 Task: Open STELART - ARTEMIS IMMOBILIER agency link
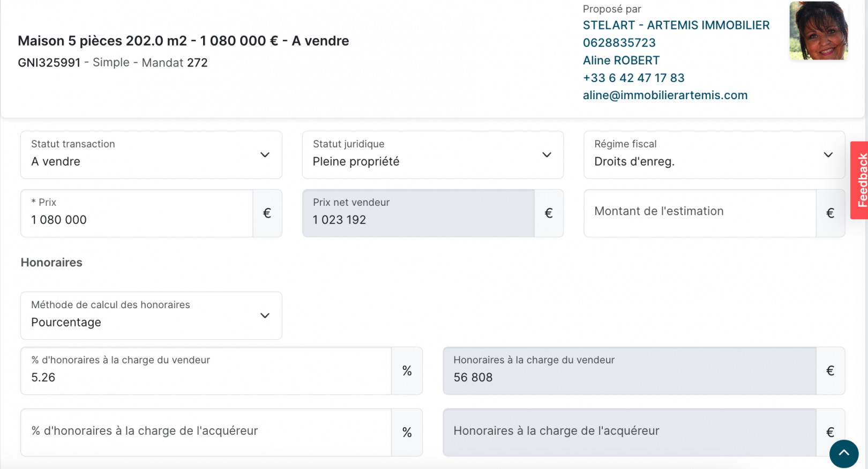click(676, 25)
